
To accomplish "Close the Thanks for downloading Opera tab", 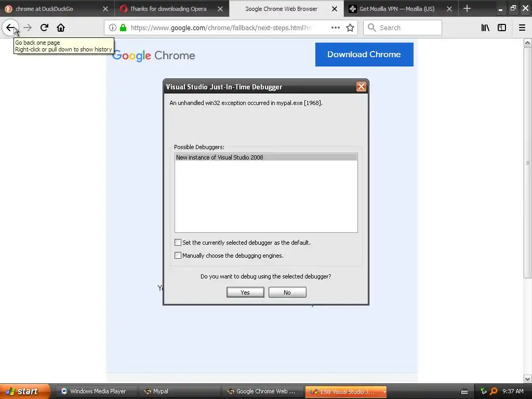I will pos(220,9).
